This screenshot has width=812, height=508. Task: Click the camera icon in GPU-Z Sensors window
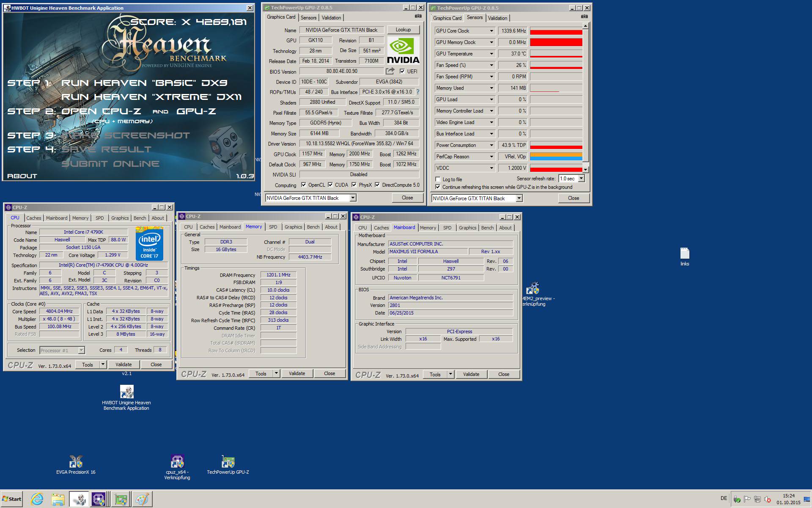click(584, 17)
